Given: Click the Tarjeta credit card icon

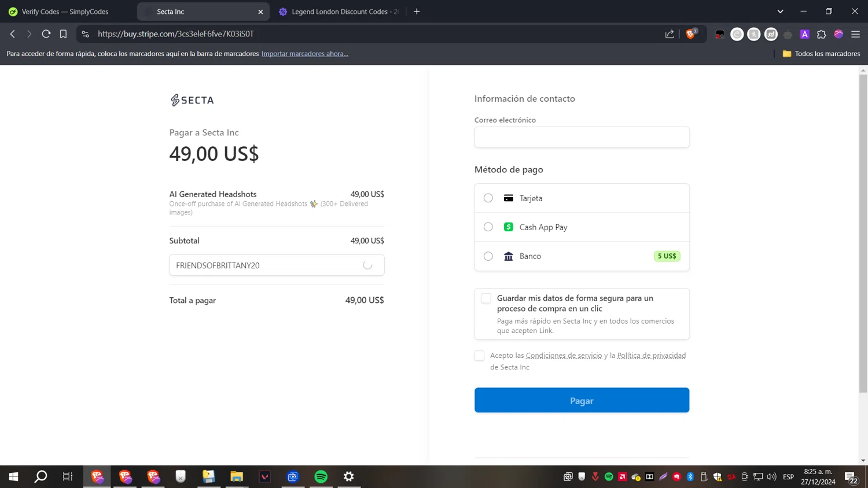Looking at the screenshot, I should (508, 198).
